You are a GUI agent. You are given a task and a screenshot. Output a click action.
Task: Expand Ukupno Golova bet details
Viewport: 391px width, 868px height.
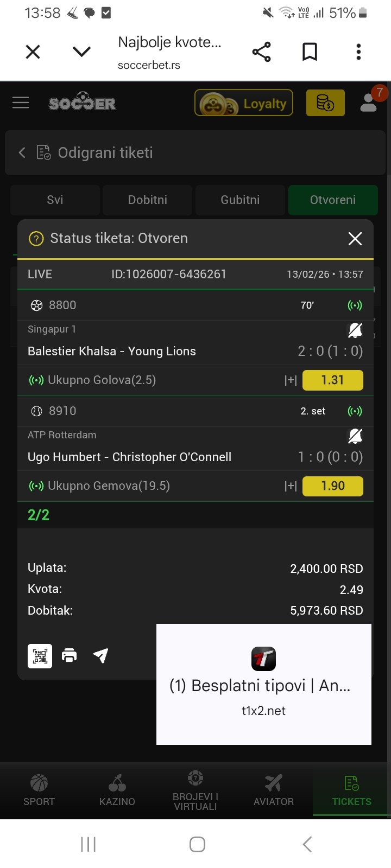pos(291,380)
